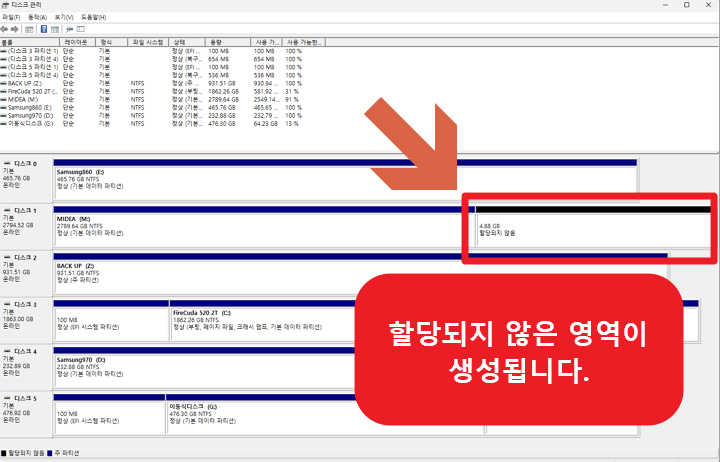This screenshot has height=462, width=720.
Task: Sort by the 볼륨 column header
Action: pyautogui.click(x=30, y=42)
